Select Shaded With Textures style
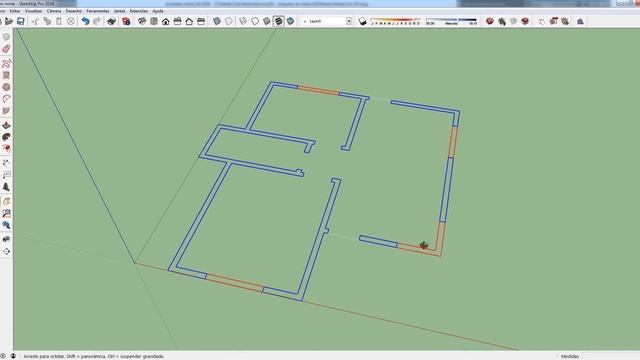Screen dimensions: 640x360 click(278, 21)
